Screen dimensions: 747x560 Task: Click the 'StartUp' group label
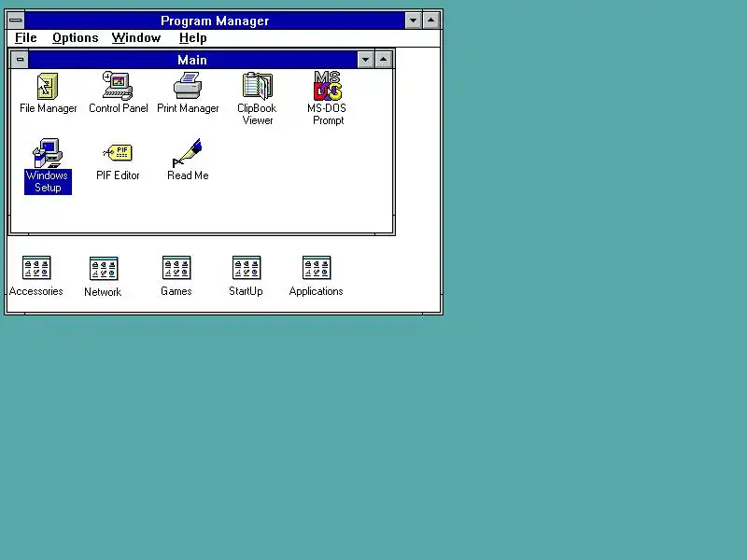coord(246,291)
